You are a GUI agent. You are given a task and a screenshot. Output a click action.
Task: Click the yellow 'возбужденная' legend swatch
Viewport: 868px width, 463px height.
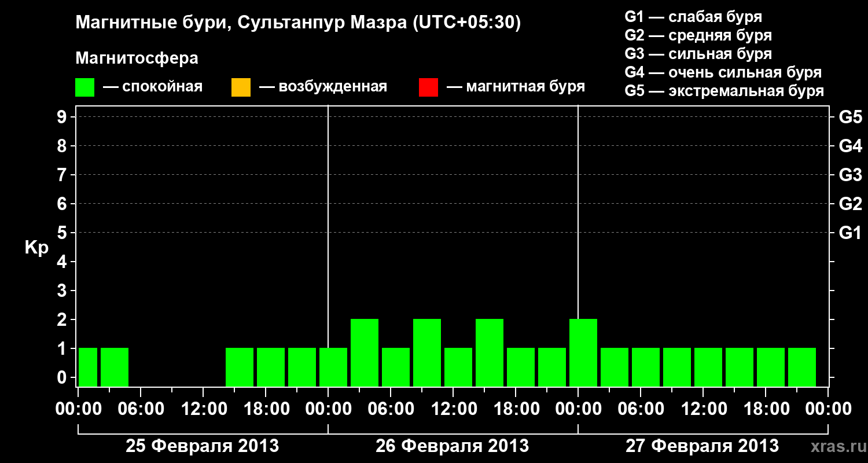pyautogui.click(x=241, y=87)
